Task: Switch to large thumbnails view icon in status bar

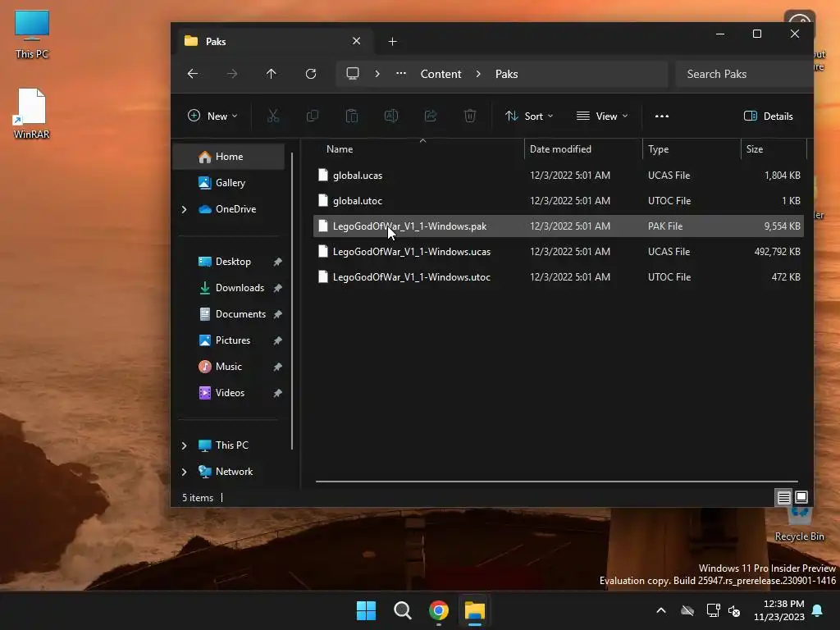Action: 801,497
